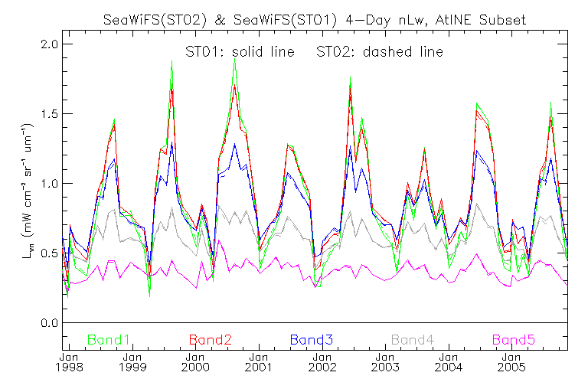The height and width of the screenshot is (392, 588).
Task: Click the x-axis label Jan 2005
Action: click(x=511, y=362)
